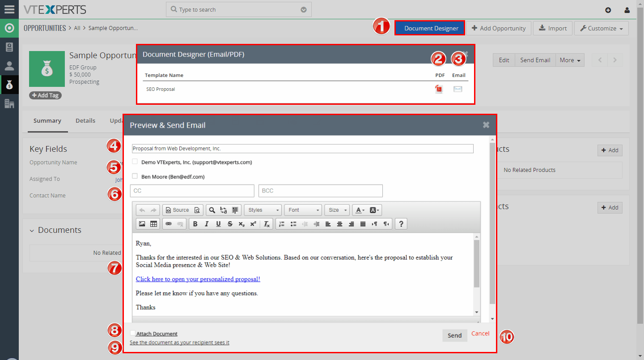
Task: Open the Font dropdown
Action: pyautogui.click(x=303, y=210)
